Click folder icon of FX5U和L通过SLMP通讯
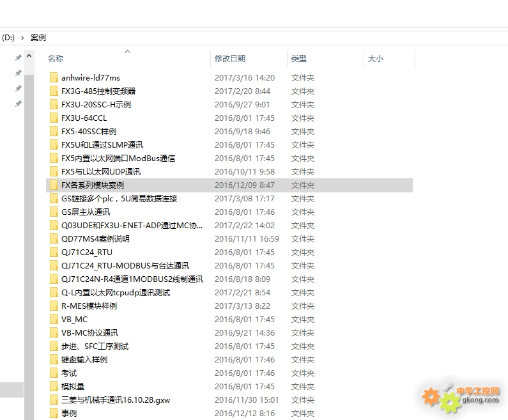The image size is (508, 420). pyautogui.click(x=54, y=145)
